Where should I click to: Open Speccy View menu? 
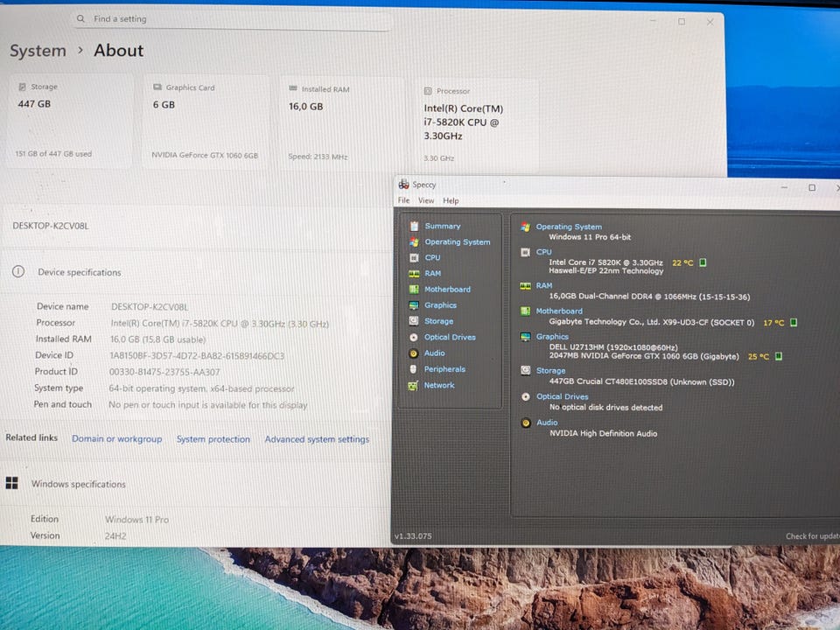426,201
